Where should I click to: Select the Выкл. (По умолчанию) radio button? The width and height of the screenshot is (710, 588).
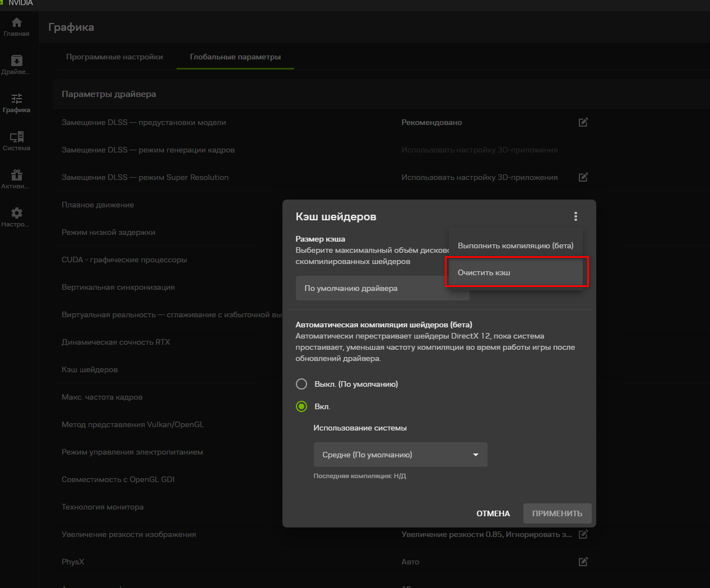[301, 384]
